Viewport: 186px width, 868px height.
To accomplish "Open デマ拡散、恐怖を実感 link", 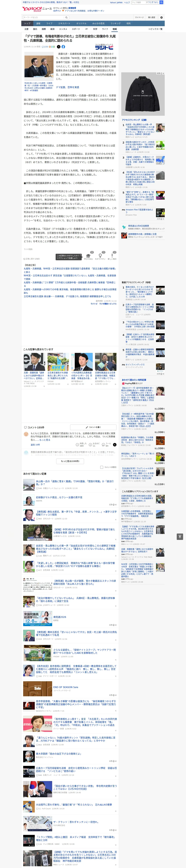I will click(x=68, y=87).
